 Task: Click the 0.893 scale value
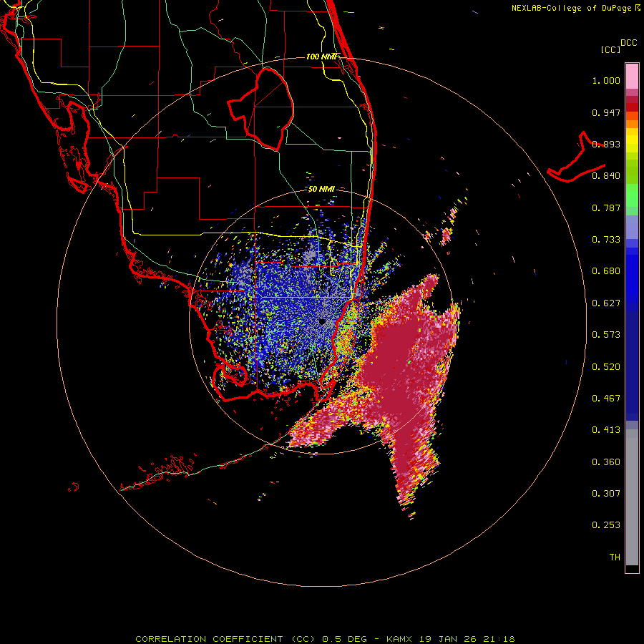(x=606, y=144)
